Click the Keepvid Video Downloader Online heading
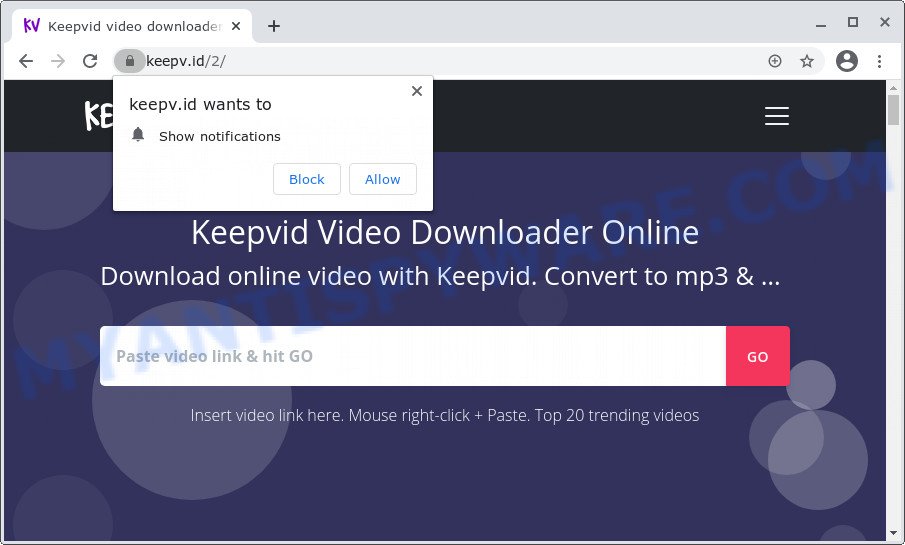Screen dimensions: 905x545 pyautogui.click(x=445, y=232)
